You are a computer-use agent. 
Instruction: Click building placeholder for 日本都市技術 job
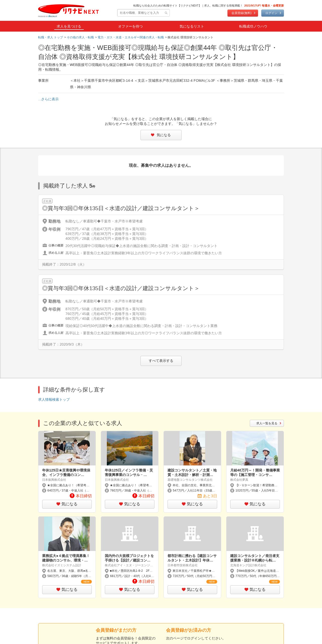192,534
